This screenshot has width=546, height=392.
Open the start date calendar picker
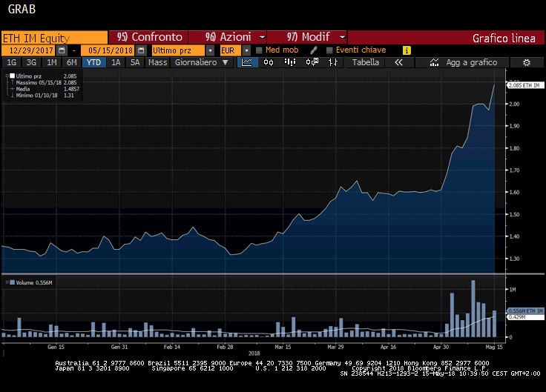pos(62,50)
